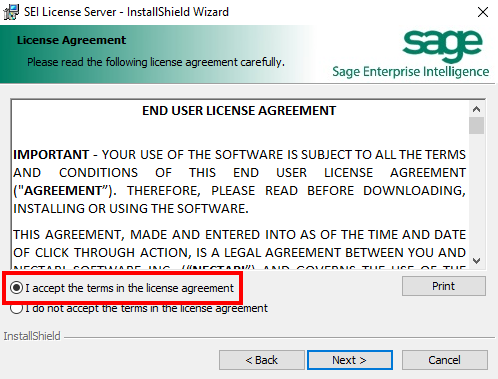Click the 'InstallShield' label near the bottom
This screenshot has width=498, height=379.
point(32,336)
